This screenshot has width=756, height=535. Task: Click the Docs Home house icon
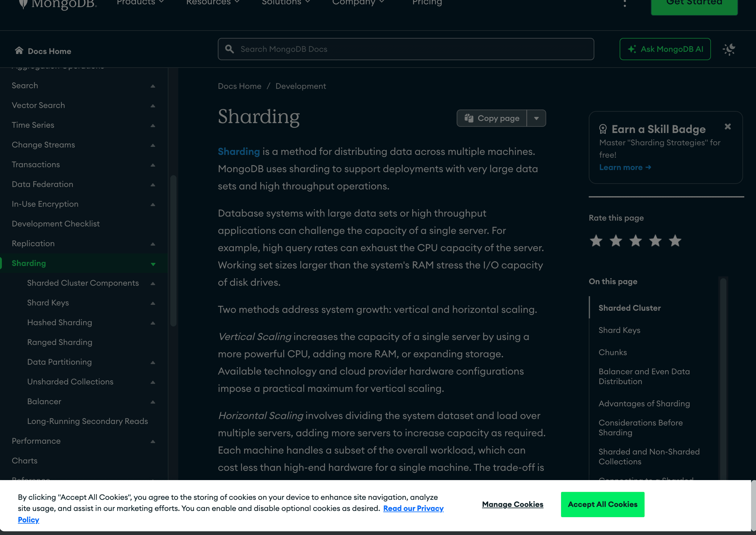point(19,50)
